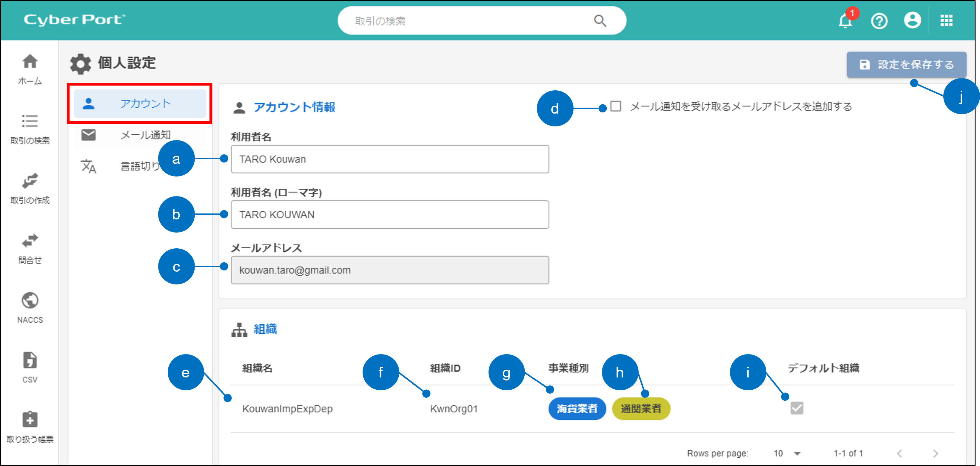980x466 pixels.
Task: Select the アカウント settings tab
Action: pos(140,103)
